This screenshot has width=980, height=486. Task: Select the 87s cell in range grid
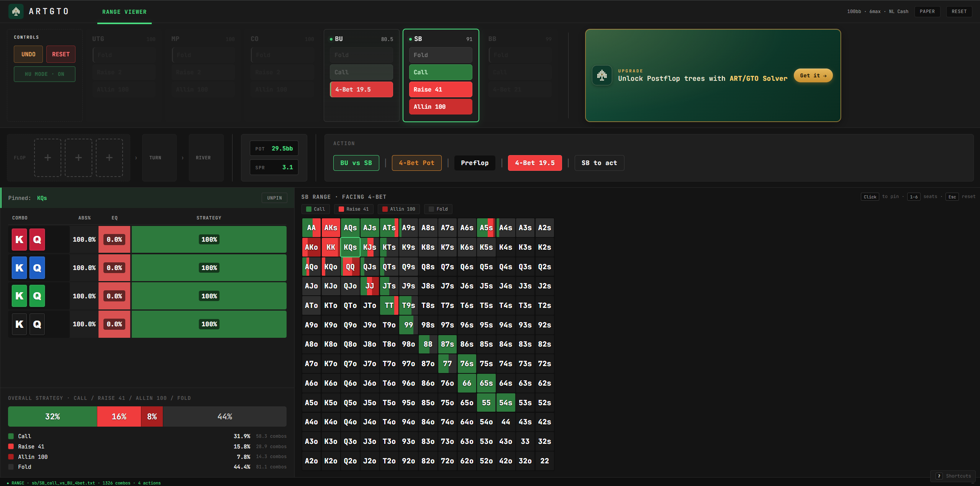(447, 344)
